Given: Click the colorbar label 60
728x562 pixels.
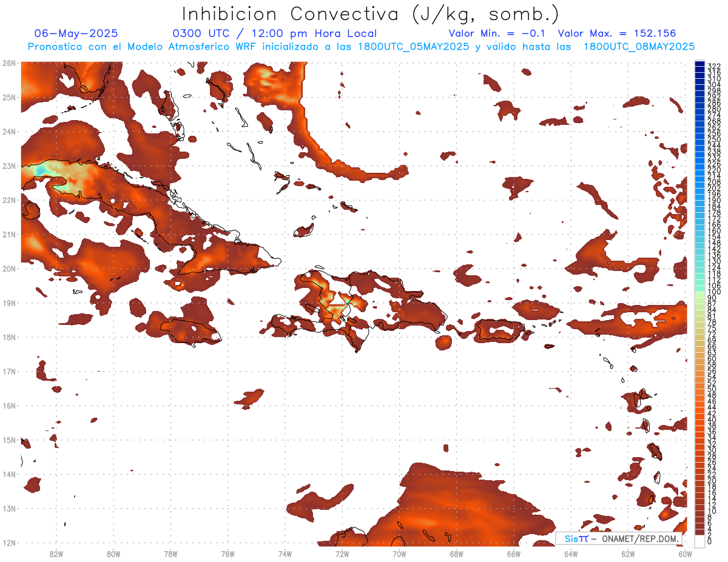Looking at the screenshot, I should [x=712, y=358].
